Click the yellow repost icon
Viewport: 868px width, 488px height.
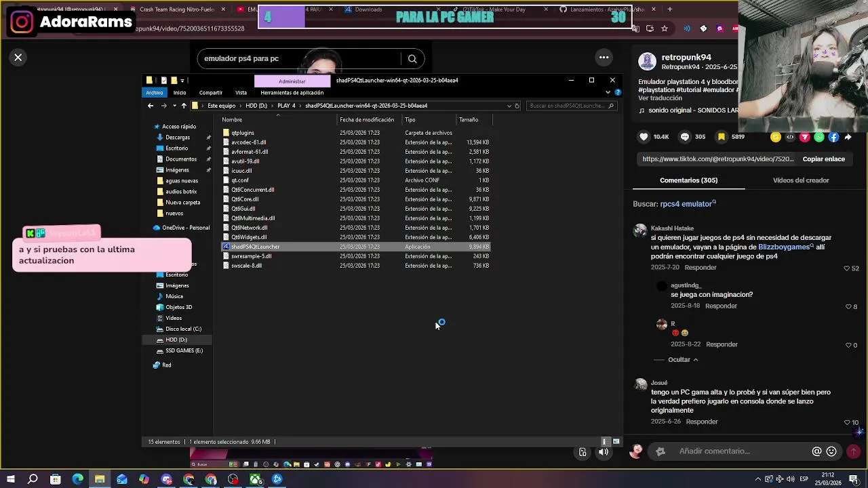[776, 137]
